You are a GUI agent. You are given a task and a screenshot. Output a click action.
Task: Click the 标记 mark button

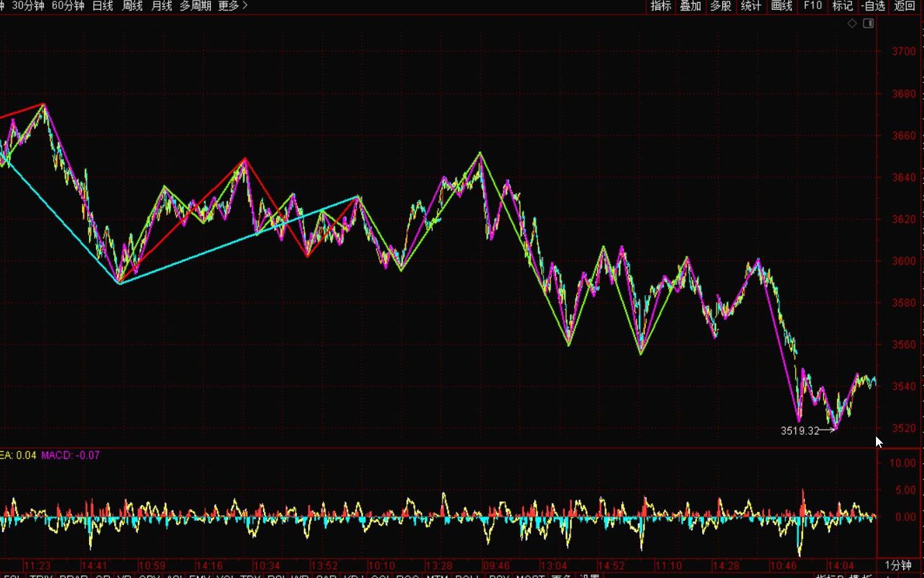(842, 6)
